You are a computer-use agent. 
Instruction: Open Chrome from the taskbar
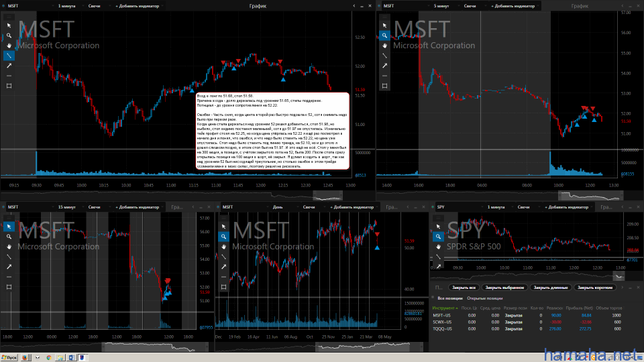coord(49,357)
